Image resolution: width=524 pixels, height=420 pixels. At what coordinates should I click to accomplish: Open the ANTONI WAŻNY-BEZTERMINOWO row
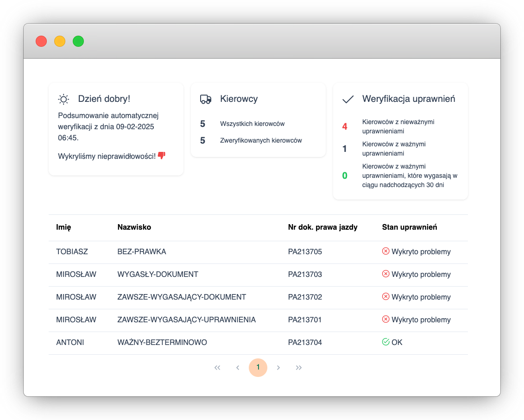click(162, 343)
